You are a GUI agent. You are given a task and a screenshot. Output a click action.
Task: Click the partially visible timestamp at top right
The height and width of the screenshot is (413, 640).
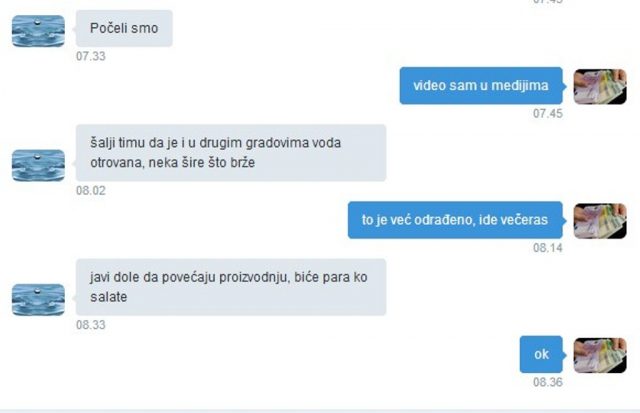coord(548,2)
